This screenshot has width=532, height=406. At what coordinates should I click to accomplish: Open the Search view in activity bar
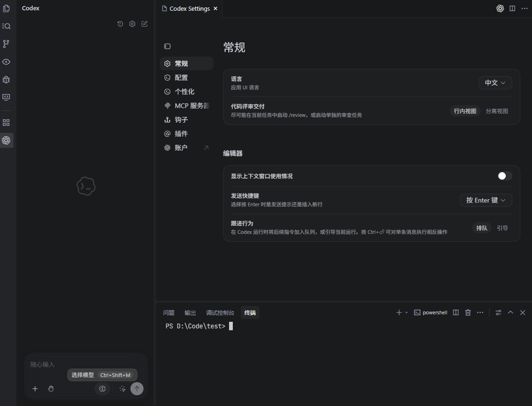pos(6,26)
